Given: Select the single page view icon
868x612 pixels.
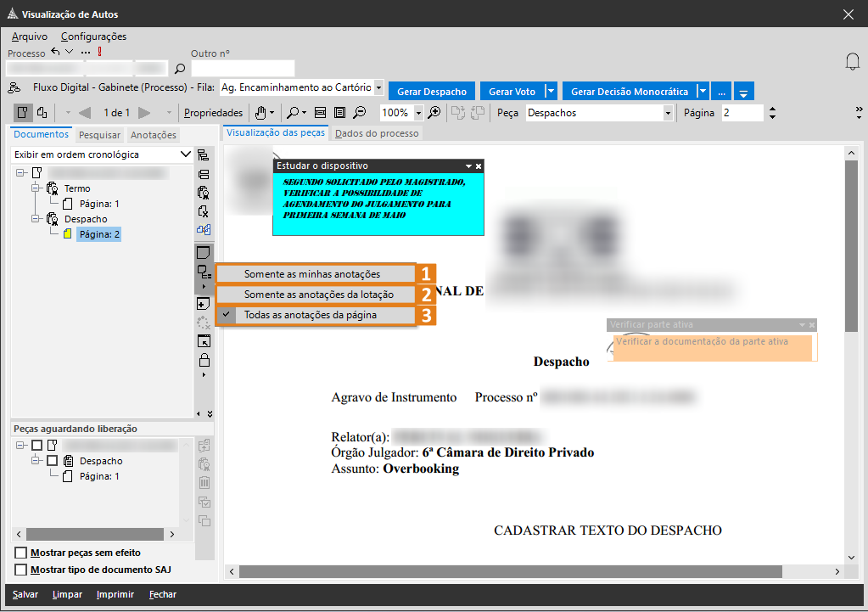Looking at the screenshot, I should click(x=23, y=112).
